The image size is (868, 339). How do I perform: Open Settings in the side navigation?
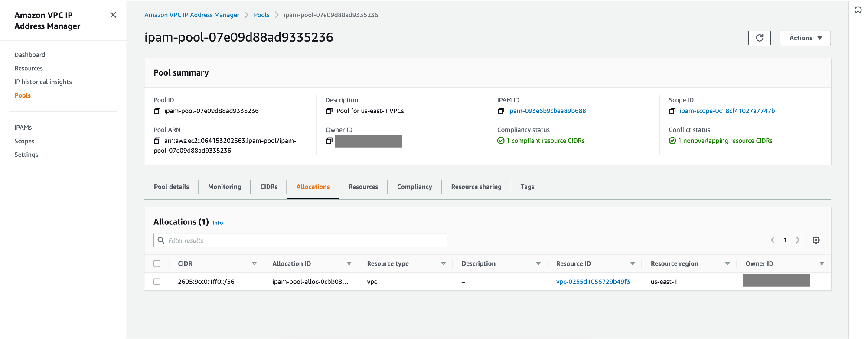coord(26,155)
